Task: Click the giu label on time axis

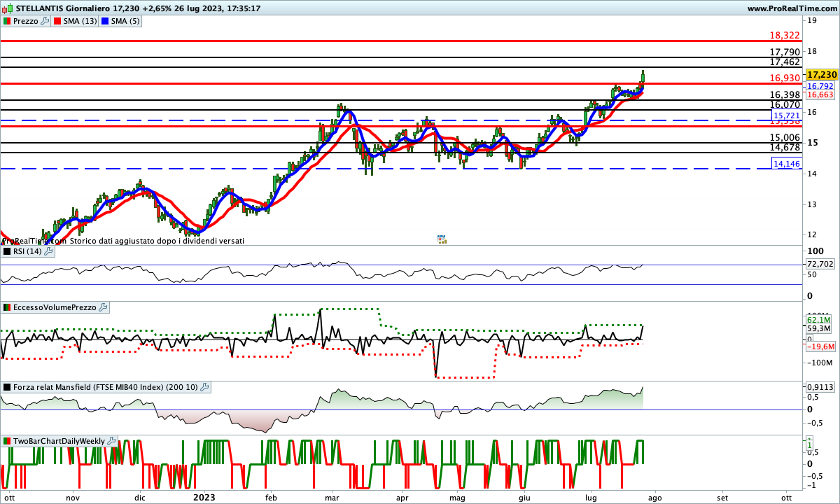Action: [x=525, y=498]
